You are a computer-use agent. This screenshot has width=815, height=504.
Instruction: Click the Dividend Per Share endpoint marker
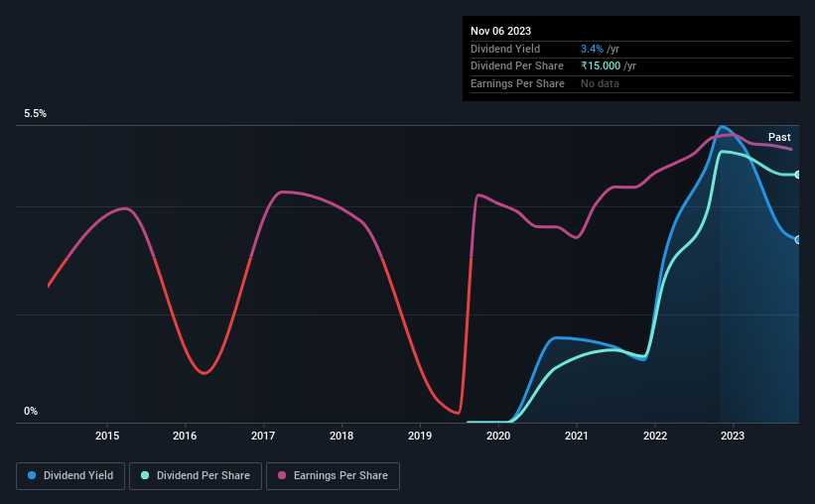click(798, 175)
